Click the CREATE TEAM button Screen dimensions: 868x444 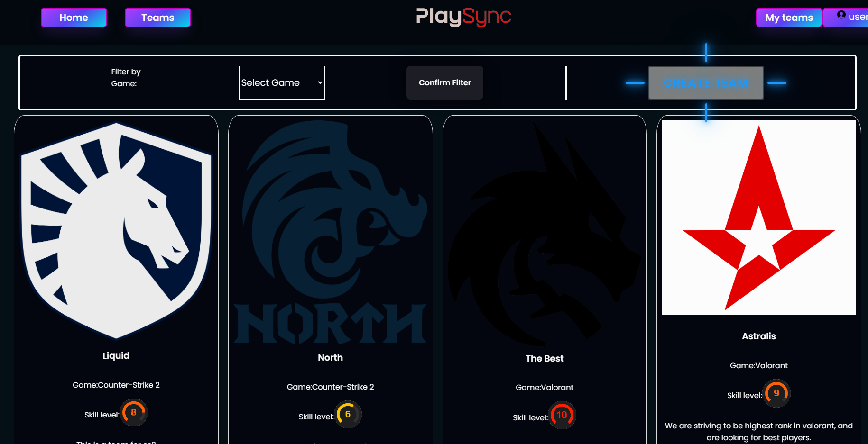pyautogui.click(x=706, y=82)
